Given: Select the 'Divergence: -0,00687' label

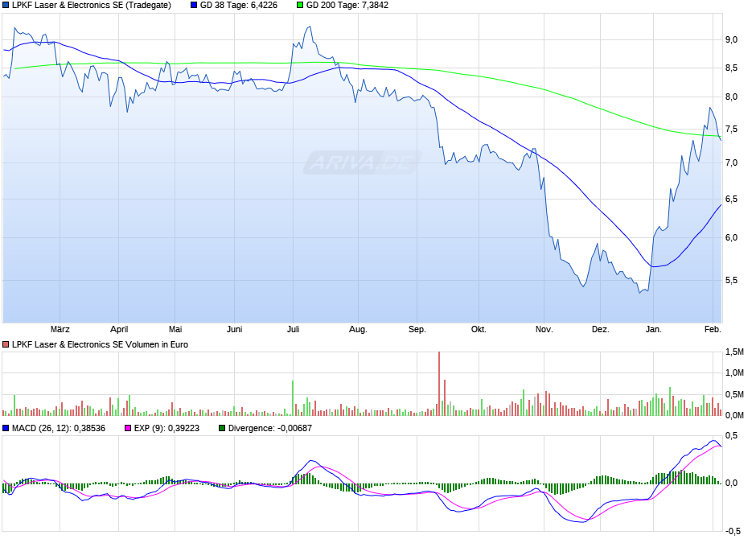Looking at the screenshot, I should coord(270,428).
